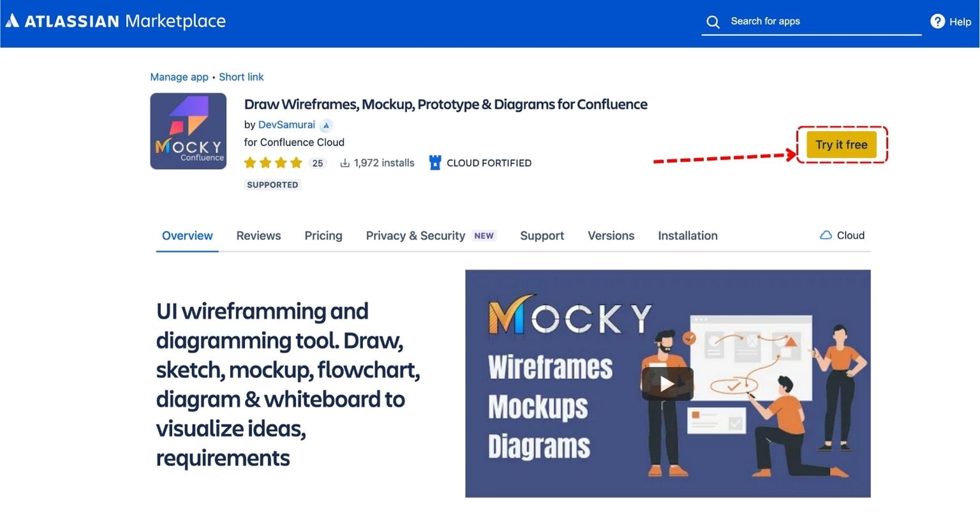This screenshot has height=525, width=980.
Task: Click the Try it free button
Action: click(x=841, y=144)
